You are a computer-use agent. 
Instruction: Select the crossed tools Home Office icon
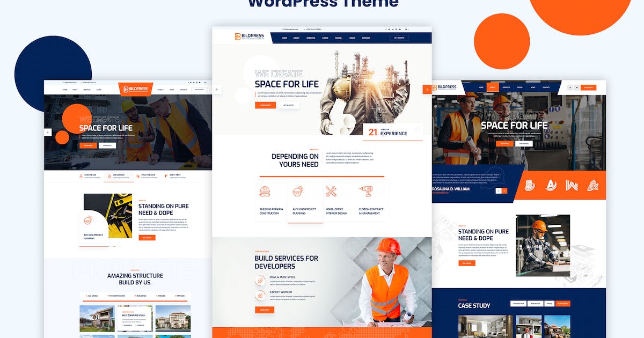(331, 191)
